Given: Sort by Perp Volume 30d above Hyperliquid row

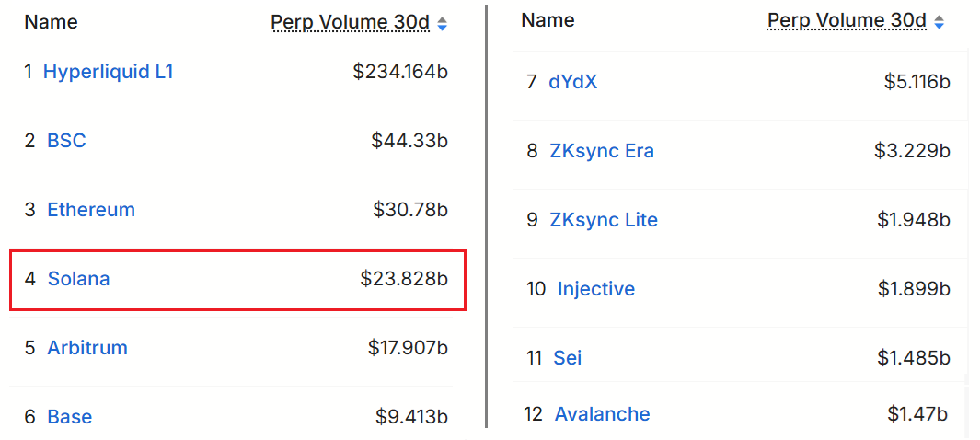Looking at the screenshot, I should click(350, 23).
